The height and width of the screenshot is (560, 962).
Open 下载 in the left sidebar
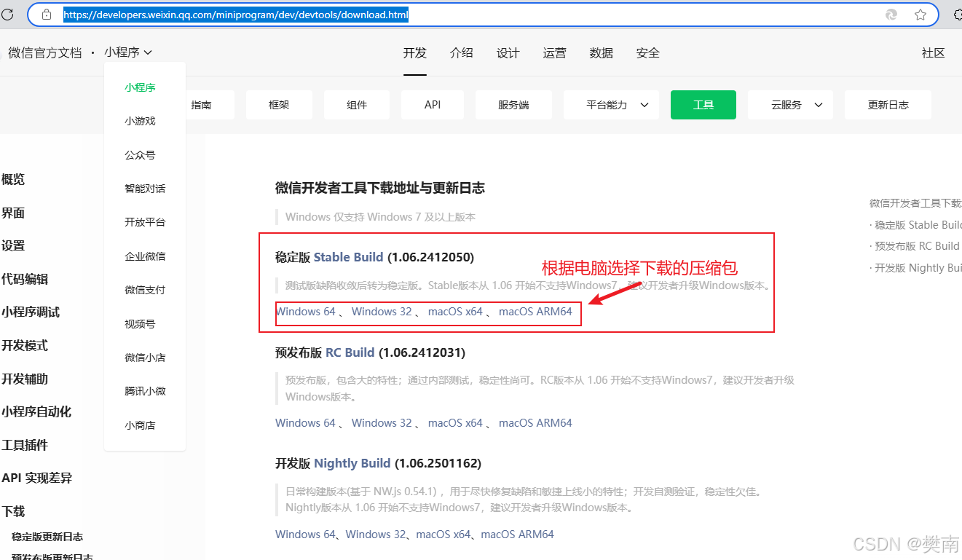13,512
